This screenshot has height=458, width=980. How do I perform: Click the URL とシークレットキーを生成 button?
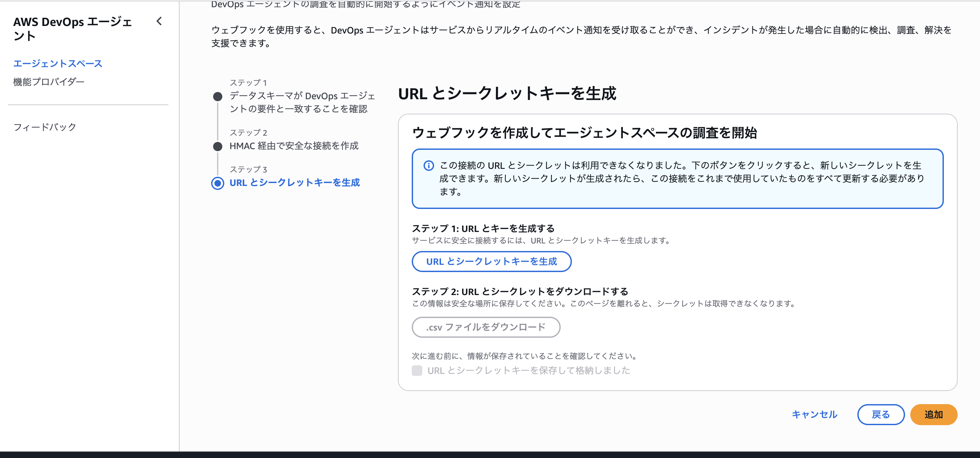click(x=492, y=262)
